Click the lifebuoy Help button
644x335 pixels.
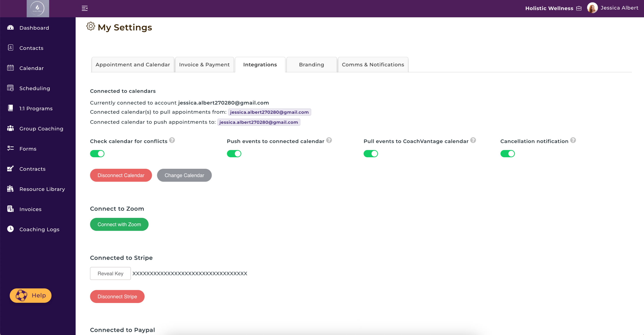pyautogui.click(x=31, y=296)
